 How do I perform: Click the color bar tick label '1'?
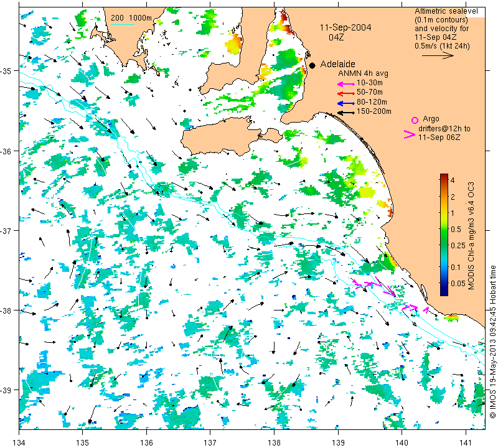pos(453,213)
